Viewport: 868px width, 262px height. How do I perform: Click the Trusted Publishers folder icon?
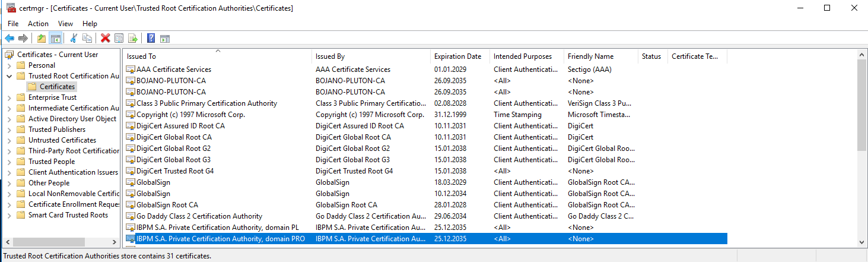(21, 130)
